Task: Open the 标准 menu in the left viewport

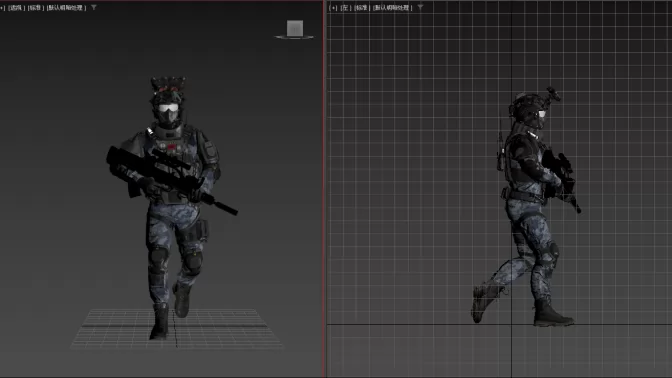Action: point(361,8)
